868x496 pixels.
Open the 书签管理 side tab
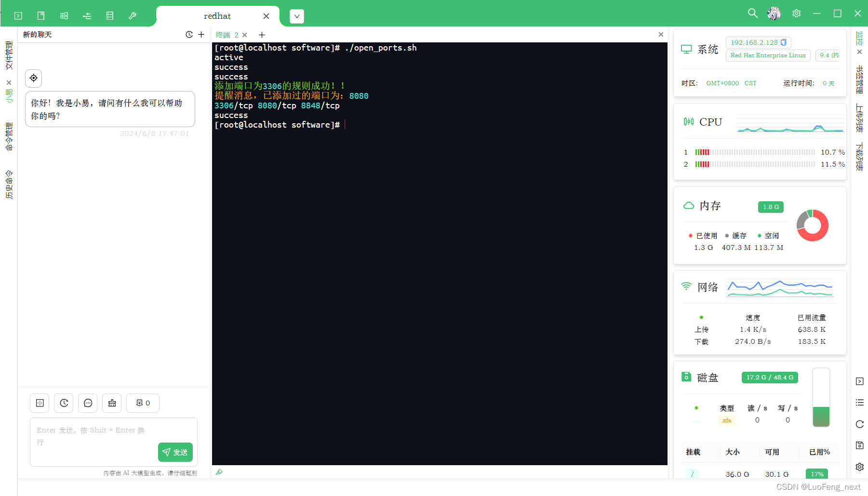coord(859,79)
